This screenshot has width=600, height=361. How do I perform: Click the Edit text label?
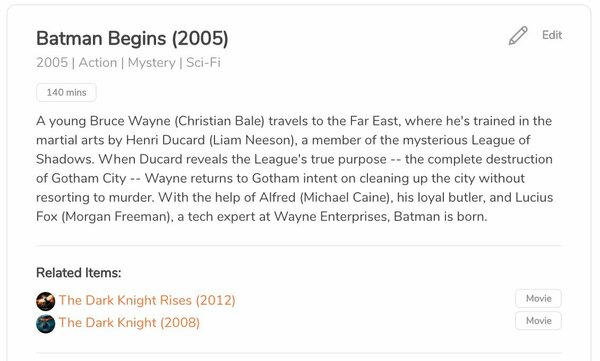pos(552,35)
